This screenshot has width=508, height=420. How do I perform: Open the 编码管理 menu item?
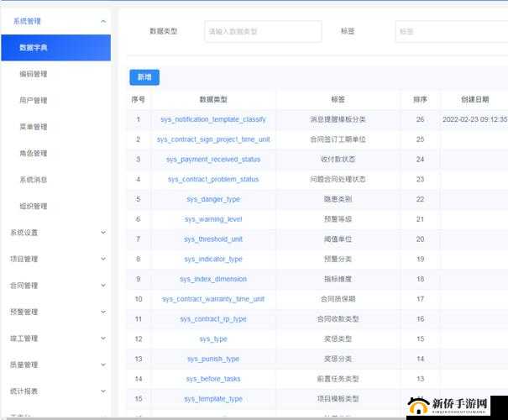point(34,74)
